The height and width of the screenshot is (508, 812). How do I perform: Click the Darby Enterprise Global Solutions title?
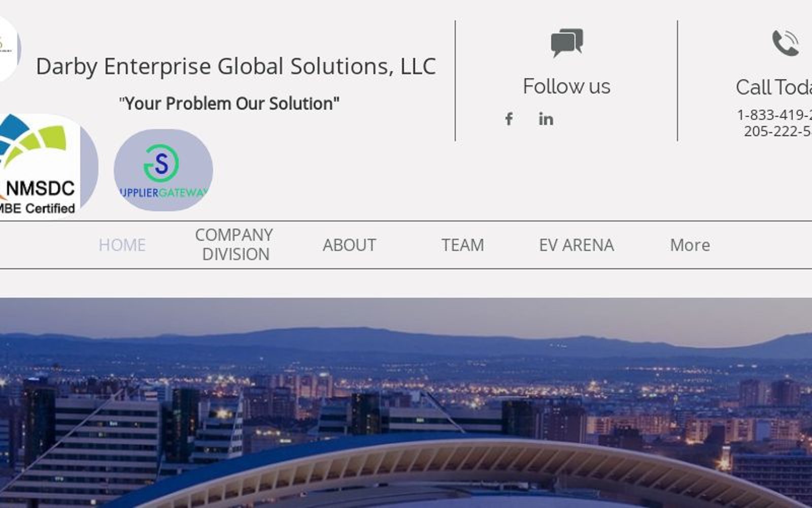point(236,67)
